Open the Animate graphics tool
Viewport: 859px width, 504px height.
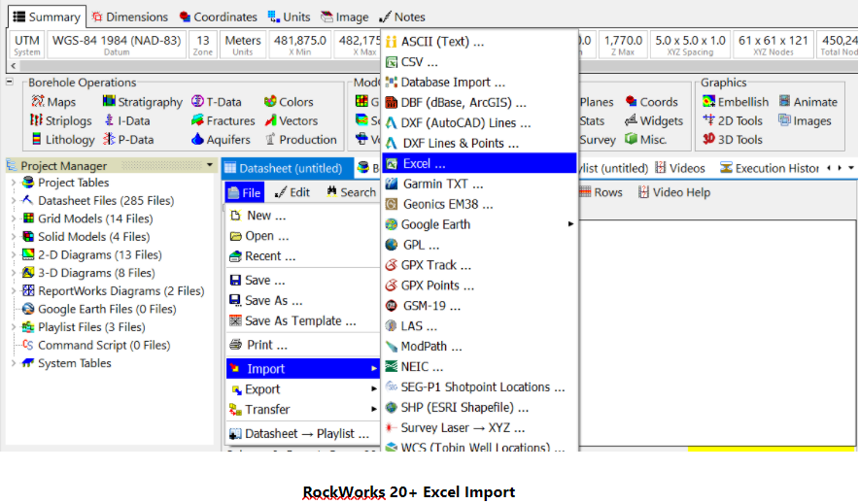tap(808, 102)
